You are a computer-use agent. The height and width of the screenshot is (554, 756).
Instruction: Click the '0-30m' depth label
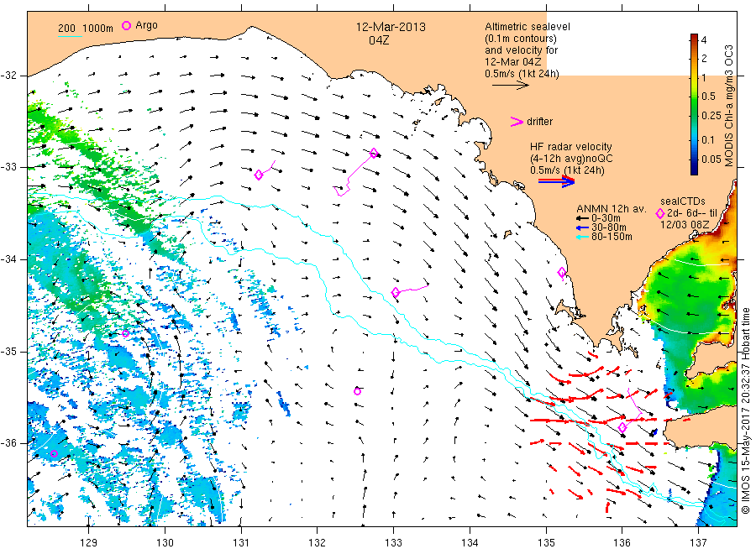tap(606, 218)
